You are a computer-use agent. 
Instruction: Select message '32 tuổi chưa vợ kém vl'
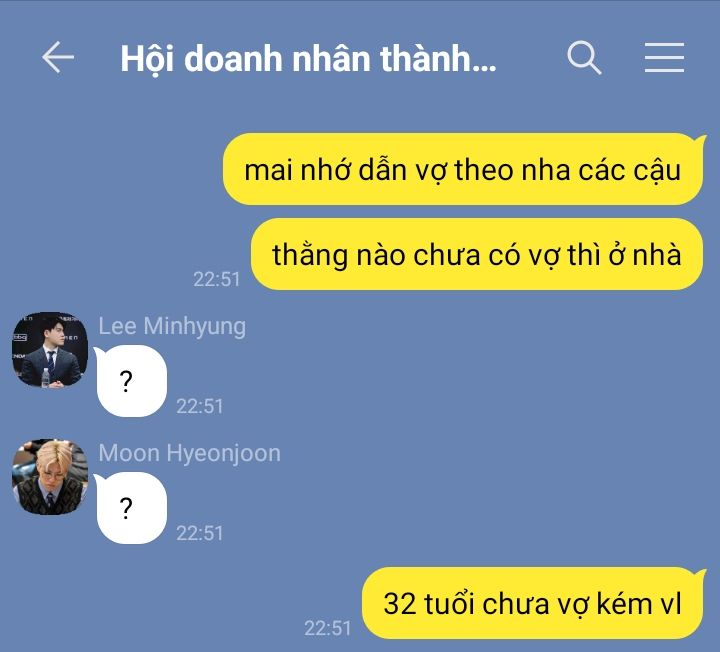coord(533,603)
